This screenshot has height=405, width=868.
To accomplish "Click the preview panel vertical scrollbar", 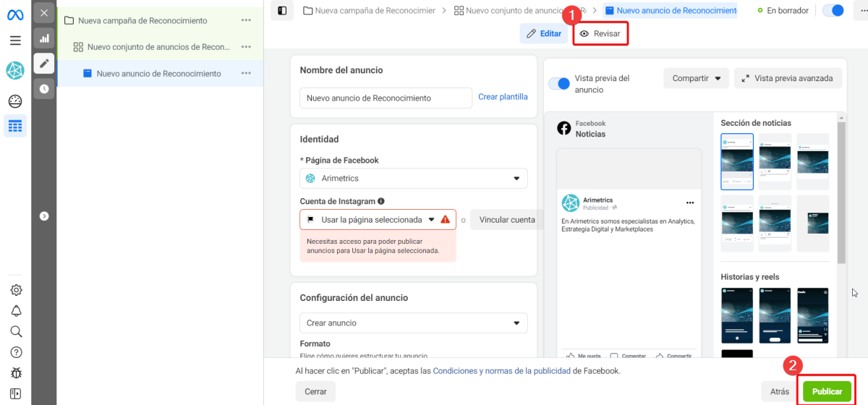I will [x=841, y=193].
